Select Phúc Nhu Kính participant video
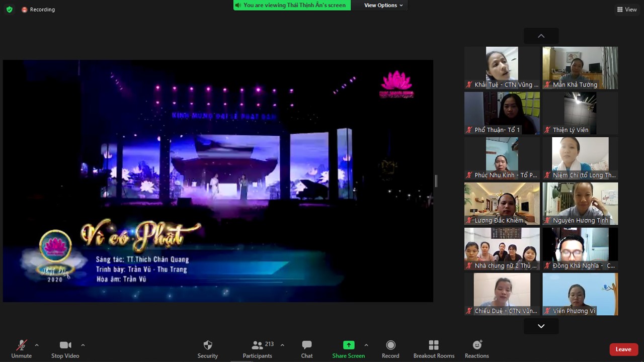 pyautogui.click(x=502, y=158)
